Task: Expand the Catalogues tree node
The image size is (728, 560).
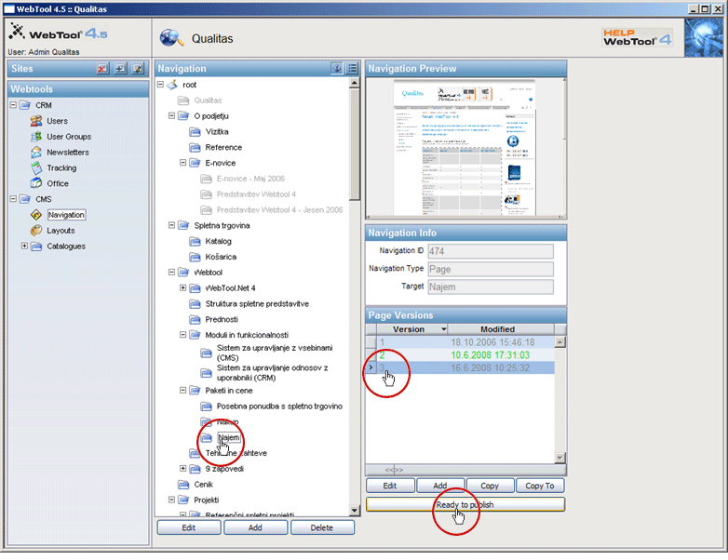Action: point(24,247)
